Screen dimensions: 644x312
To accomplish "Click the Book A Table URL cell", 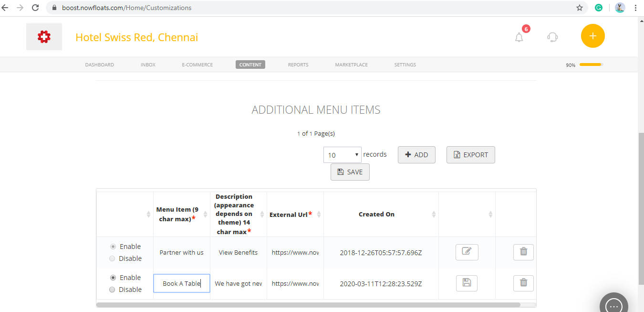I will tap(295, 283).
